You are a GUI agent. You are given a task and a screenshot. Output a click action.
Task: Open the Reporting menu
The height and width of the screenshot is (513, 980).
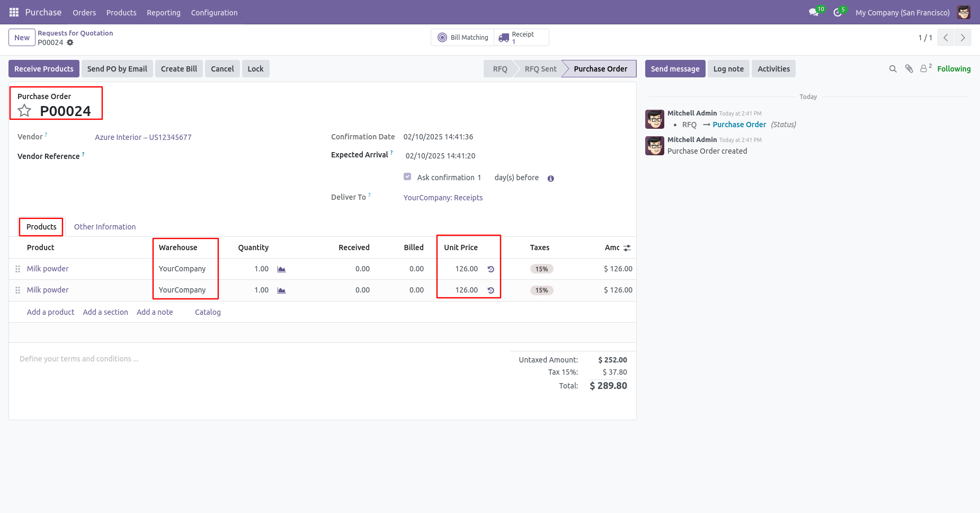coord(164,13)
